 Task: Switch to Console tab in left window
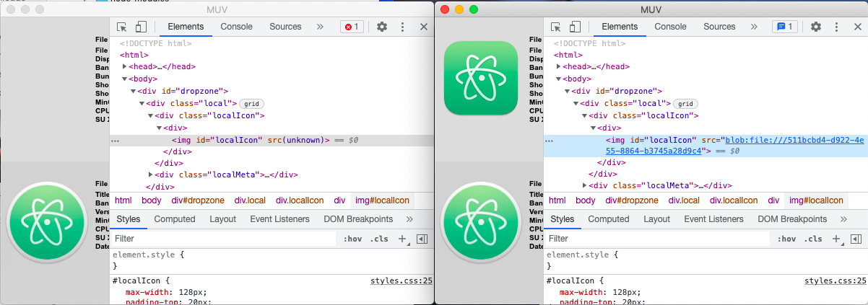237,27
